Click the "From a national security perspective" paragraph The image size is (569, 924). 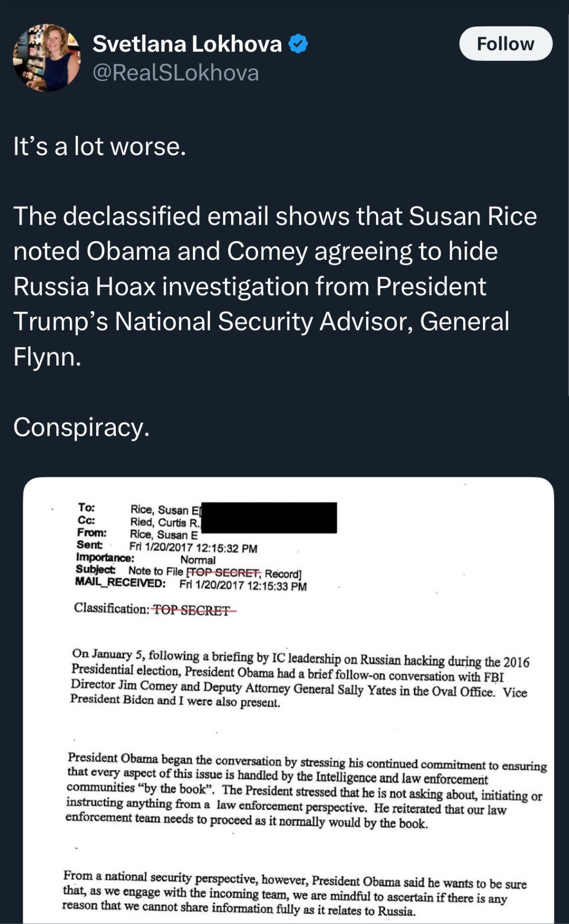[294, 892]
